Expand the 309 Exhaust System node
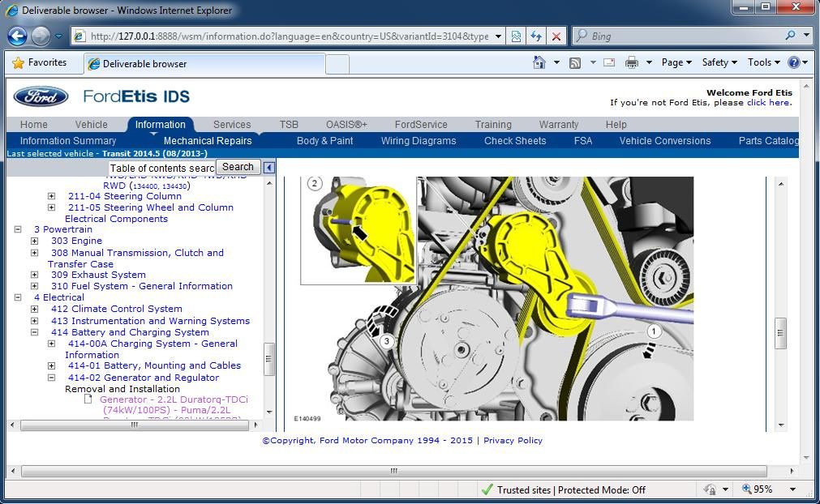The height and width of the screenshot is (504, 820). point(35,274)
